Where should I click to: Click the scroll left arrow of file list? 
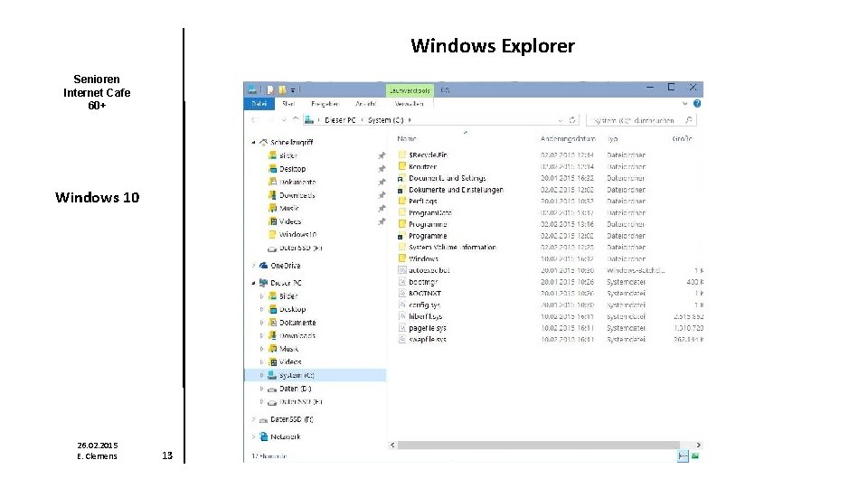tap(392, 445)
